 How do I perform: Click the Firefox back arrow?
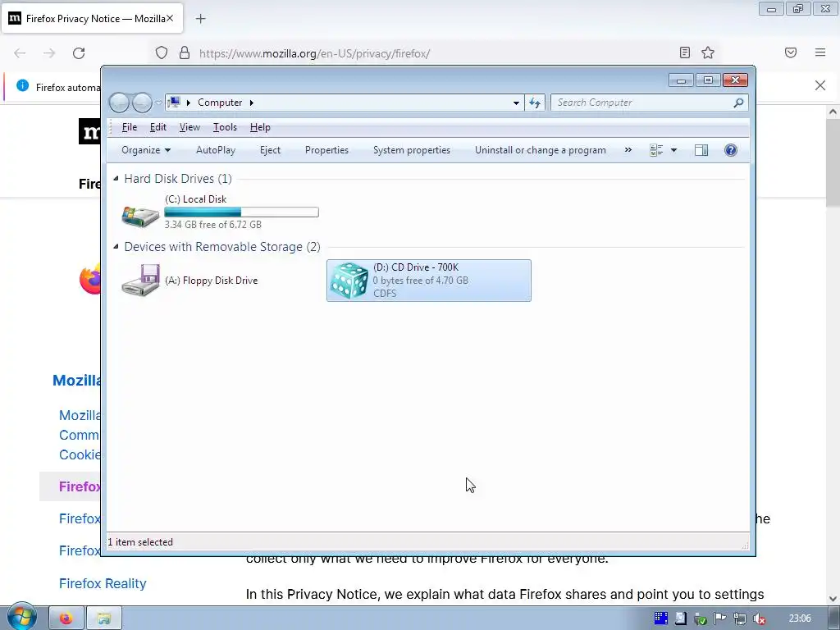click(x=20, y=53)
